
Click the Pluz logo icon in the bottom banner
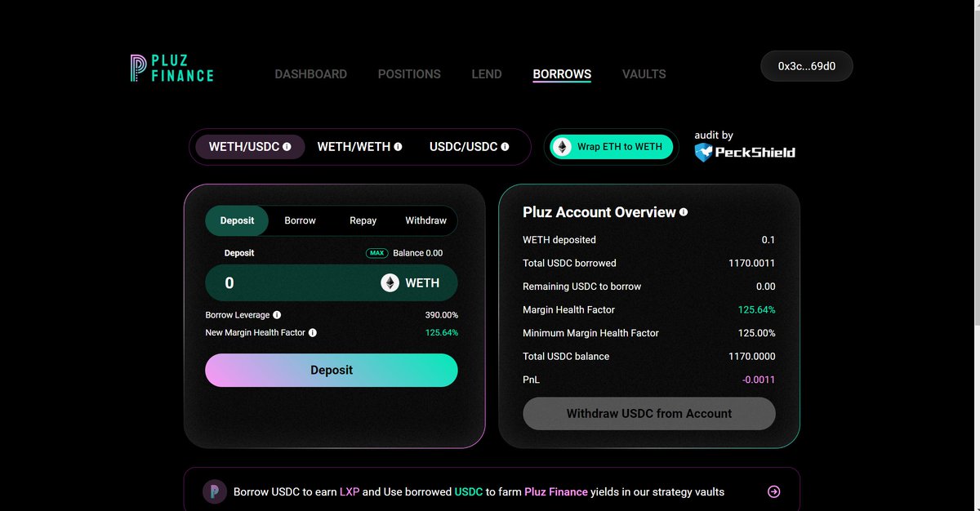(214, 491)
